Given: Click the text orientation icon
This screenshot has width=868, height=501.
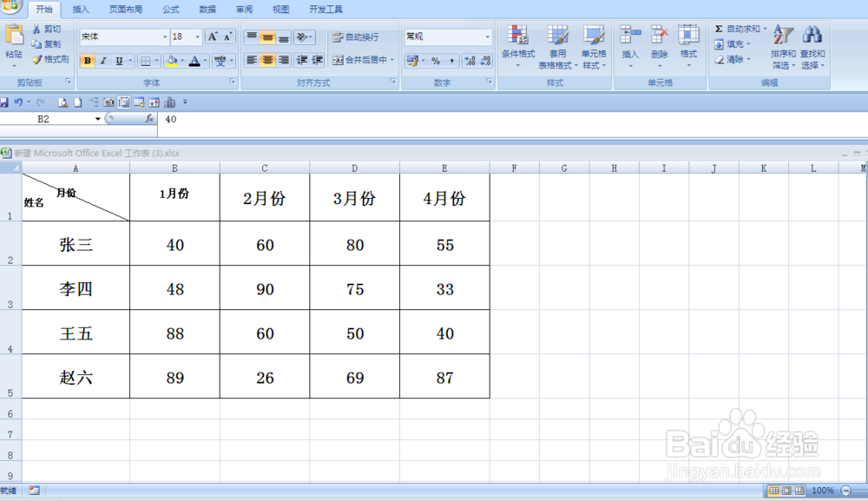Looking at the screenshot, I should click(302, 37).
